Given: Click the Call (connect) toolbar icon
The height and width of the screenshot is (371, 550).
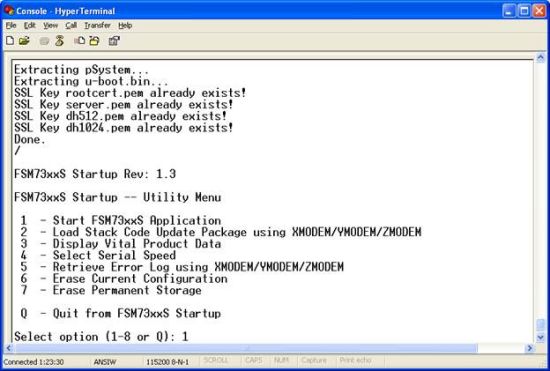Looking at the screenshot, I should 44,41.
